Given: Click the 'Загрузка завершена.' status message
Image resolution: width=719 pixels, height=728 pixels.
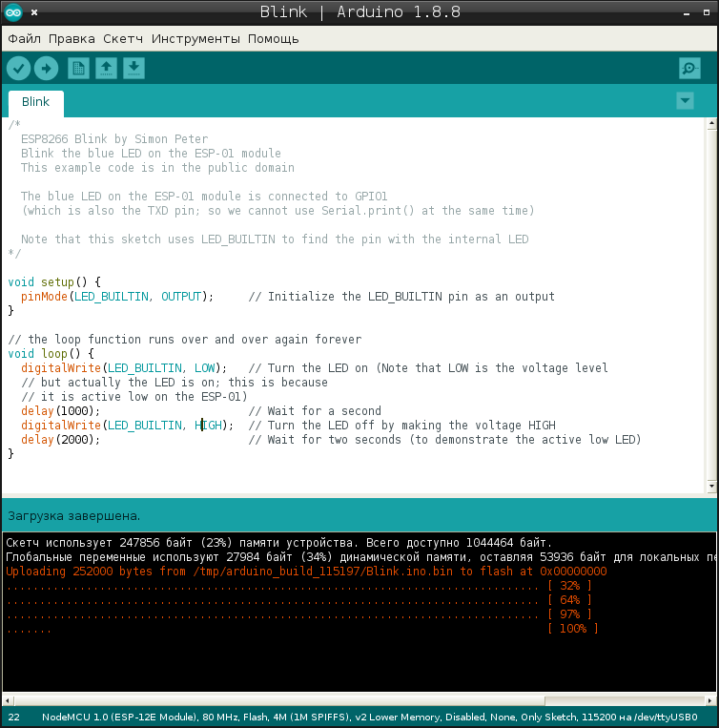Looking at the screenshot, I should 74,516.
